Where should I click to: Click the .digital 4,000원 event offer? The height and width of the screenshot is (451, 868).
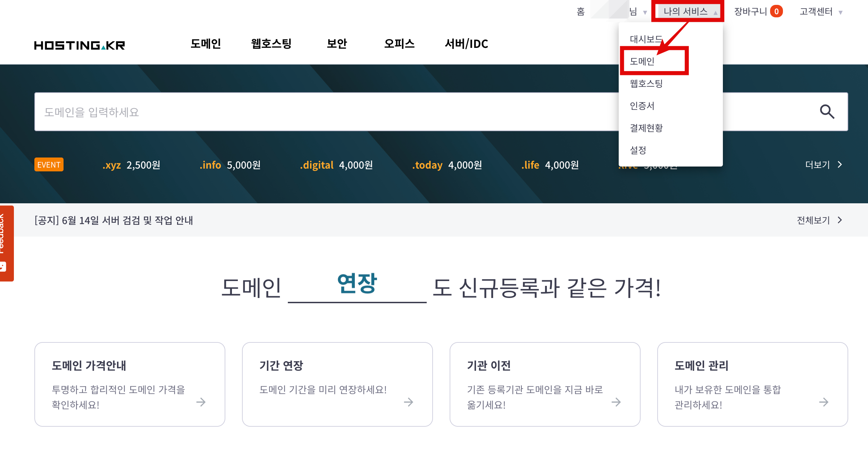click(336, 165)
